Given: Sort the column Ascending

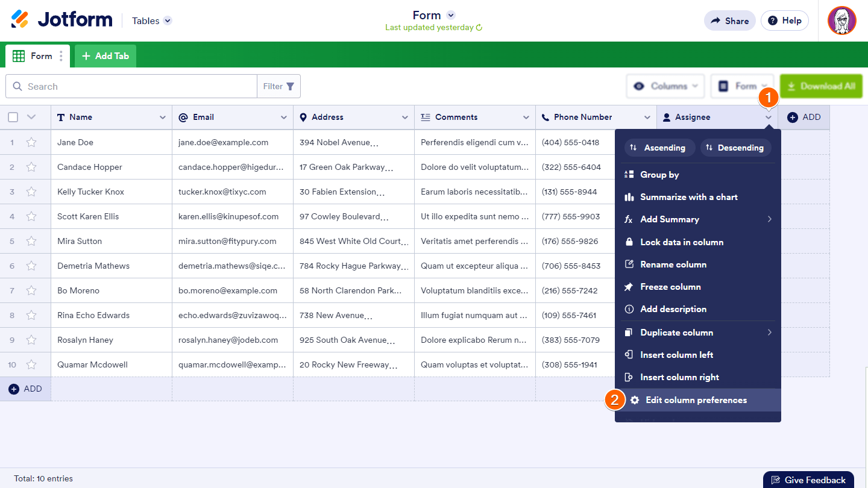Looking at the screenshot, I should pos(658,148).
